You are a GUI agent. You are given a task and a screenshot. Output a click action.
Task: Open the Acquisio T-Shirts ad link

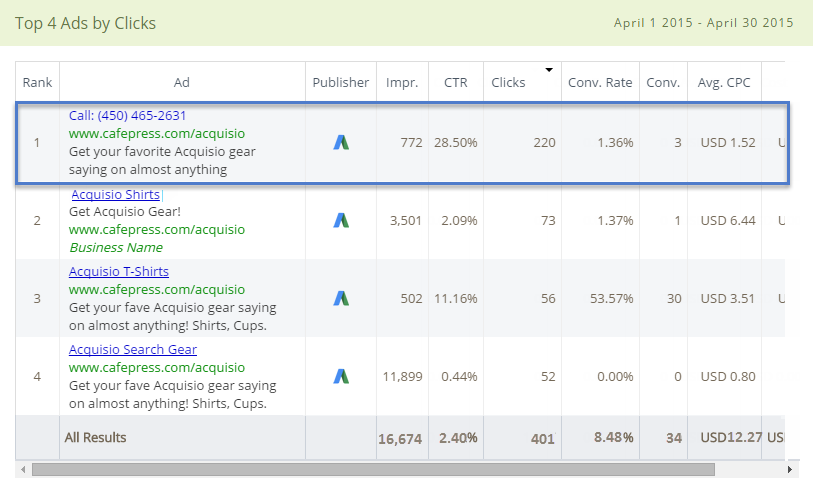pyautogui.click(x=119, y=272)
